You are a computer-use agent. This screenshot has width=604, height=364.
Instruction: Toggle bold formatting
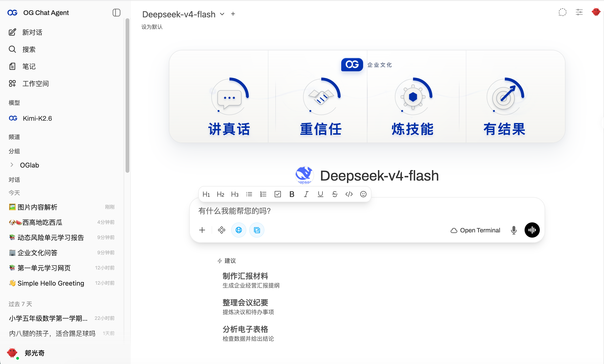(292, 194)
